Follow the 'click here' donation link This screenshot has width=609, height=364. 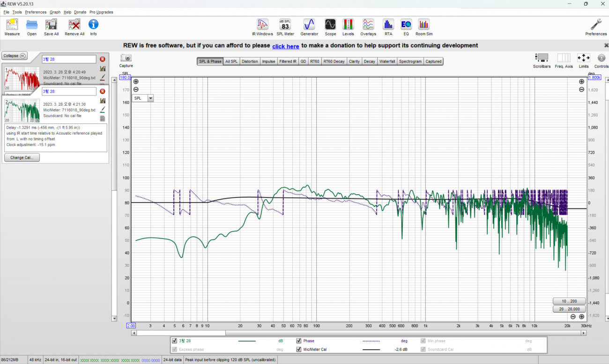coord(286,46)
